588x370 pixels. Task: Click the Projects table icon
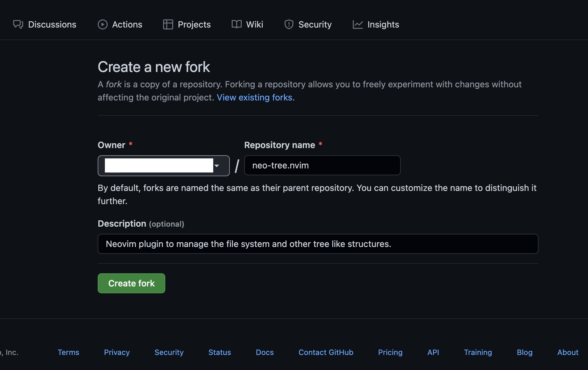(168, 24)
